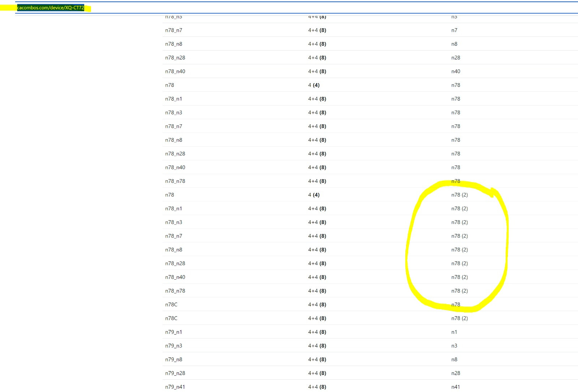578x392 pixels.
Task: Select the n79_n28 combo cell
Action: [x=175, y=373]
